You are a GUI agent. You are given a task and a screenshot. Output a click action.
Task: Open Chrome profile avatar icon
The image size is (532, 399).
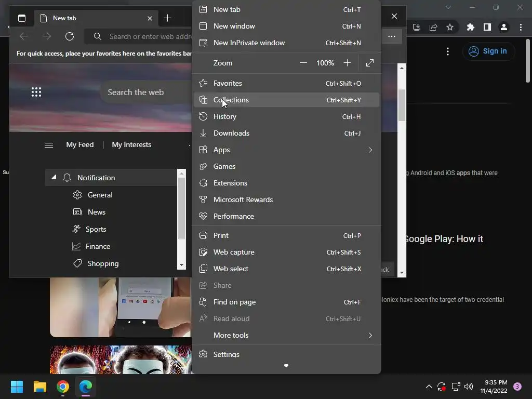coord(504,27)
